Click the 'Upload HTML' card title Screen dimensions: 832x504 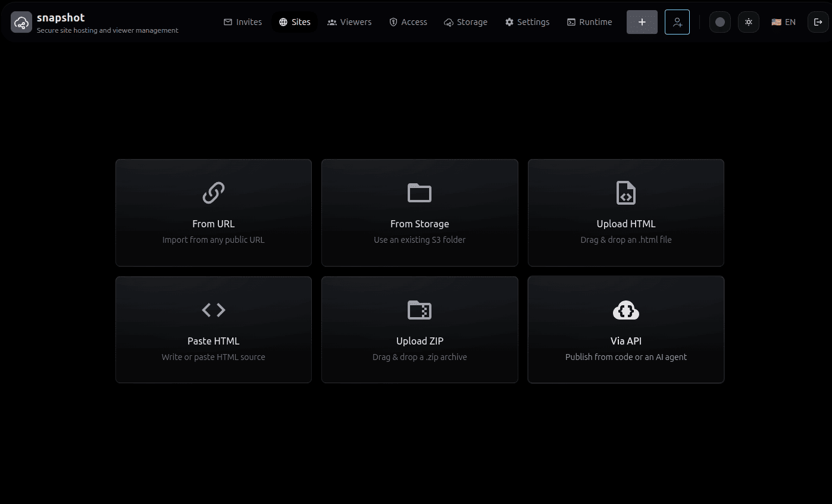click(626, 224)
